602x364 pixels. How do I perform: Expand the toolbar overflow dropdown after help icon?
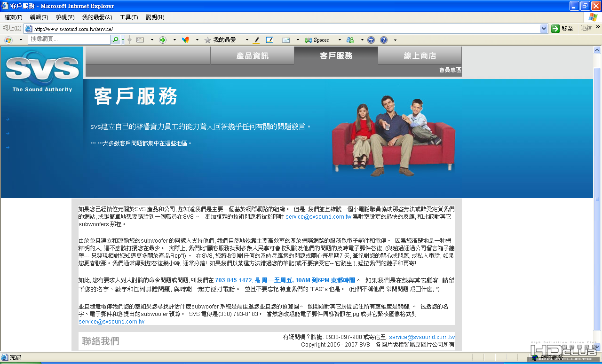(395, 40)
